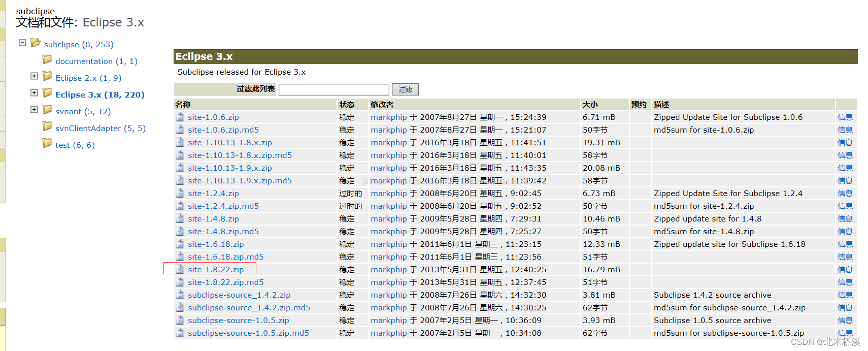
Task: Click file icon beside site-1.10.13-1.8.x.zip
Action: click(180, 142)
